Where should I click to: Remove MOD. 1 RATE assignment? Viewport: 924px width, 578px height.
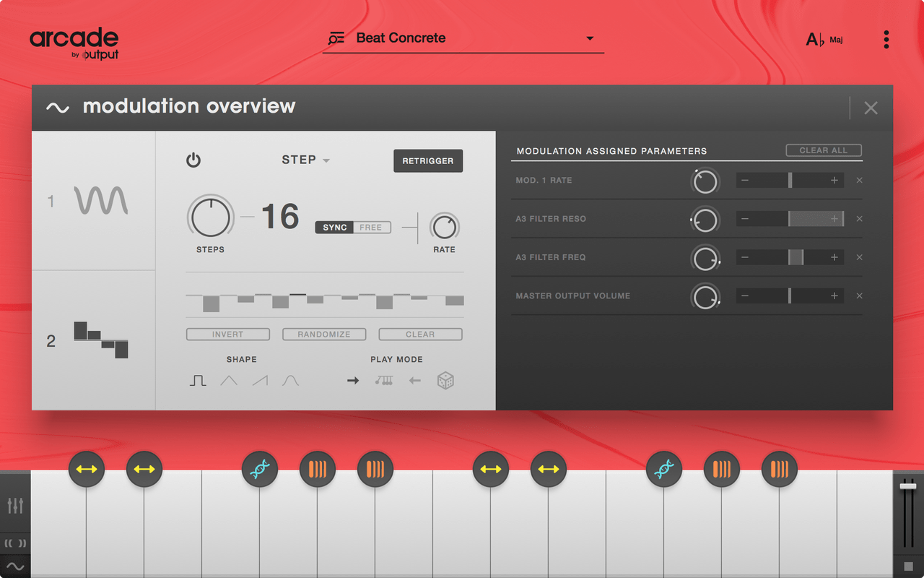(859, 181)
